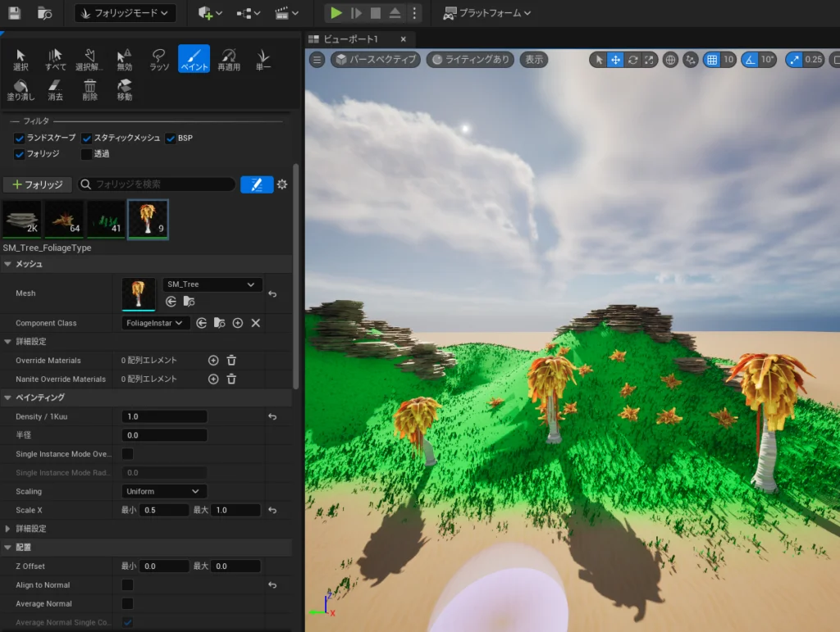
Task: Select the Reapply (再適用) tool
Action: click(x=229, y=59)
